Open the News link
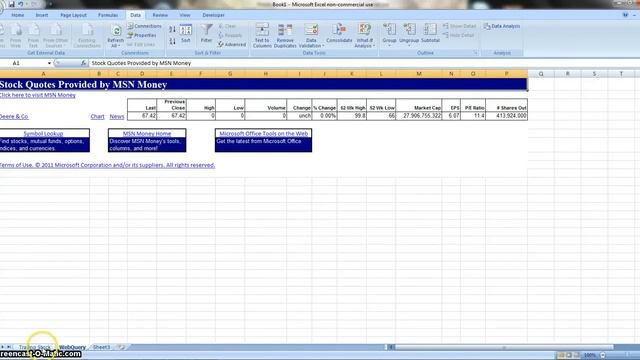The height and width of the screenshot is (360, 640). (x=117, y=116)
